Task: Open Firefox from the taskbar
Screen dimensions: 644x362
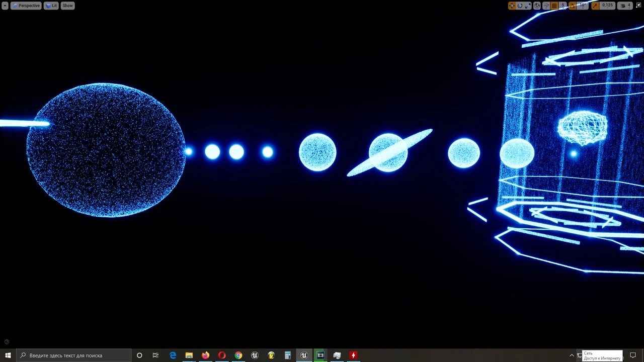Action: tap(205, 355)
